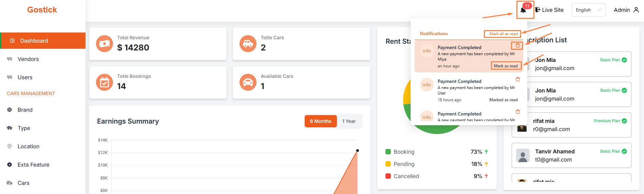Delete the Mr User payment notification
The width and height of the screenshot is (644, 194).
pyautogui.click(x=517, y=79)
